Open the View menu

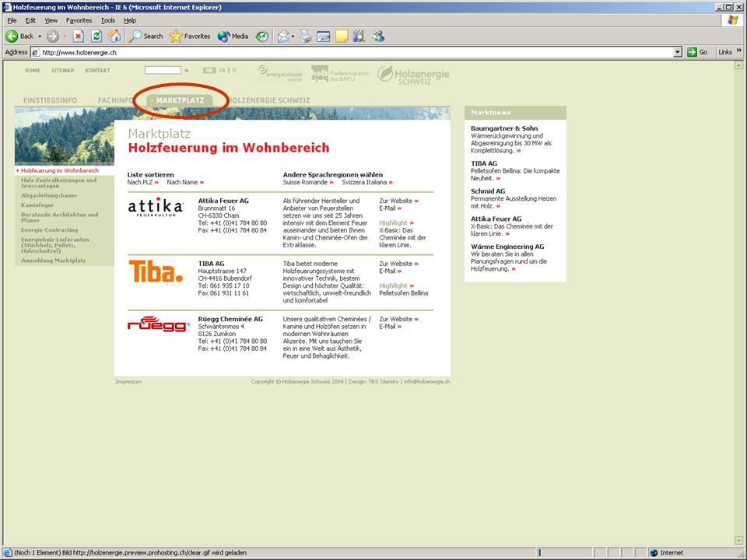tap(51, 20)
